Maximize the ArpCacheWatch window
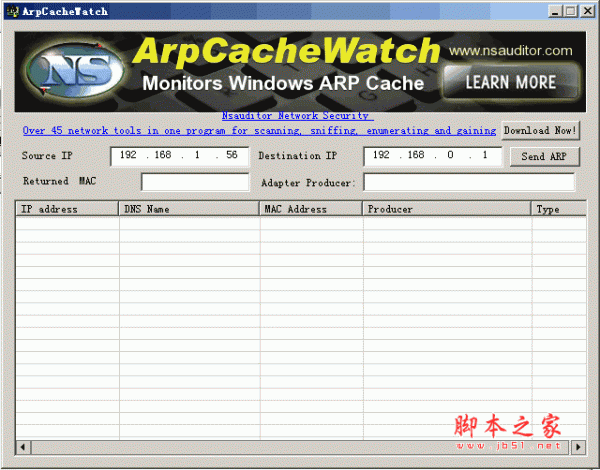The height and width of the screenshot is (470, 600). tap(571, 11)
